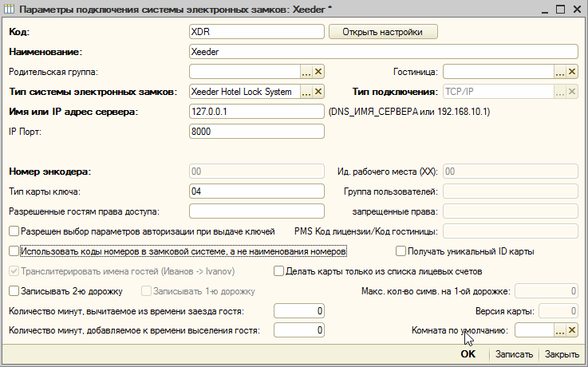Click the Номер энкодера label
This screenshot has width=588, height=367.
coord(50,172)
